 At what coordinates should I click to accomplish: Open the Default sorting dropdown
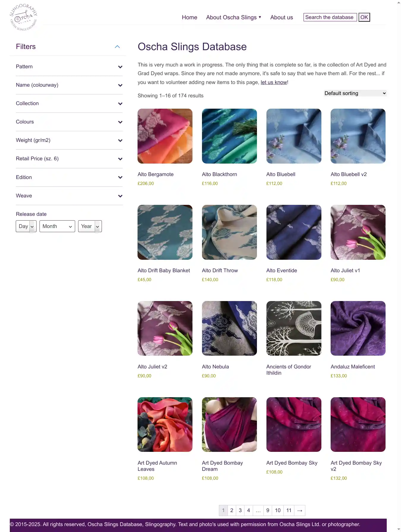click(355, 93)
